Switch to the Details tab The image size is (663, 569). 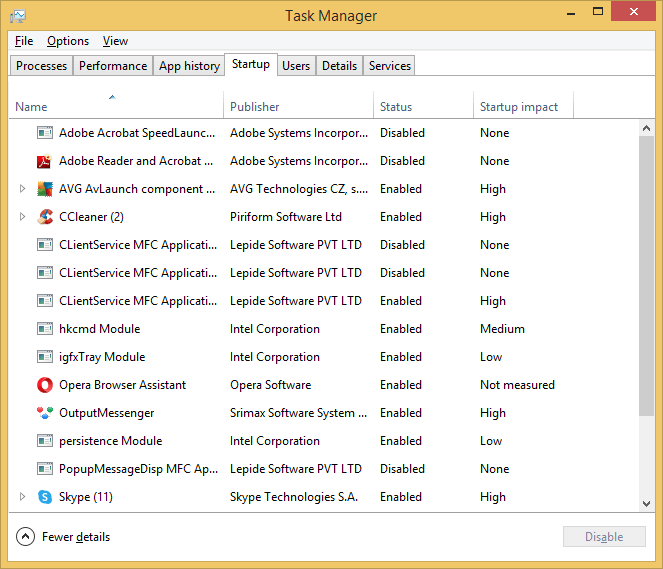[x=340, y=66]
